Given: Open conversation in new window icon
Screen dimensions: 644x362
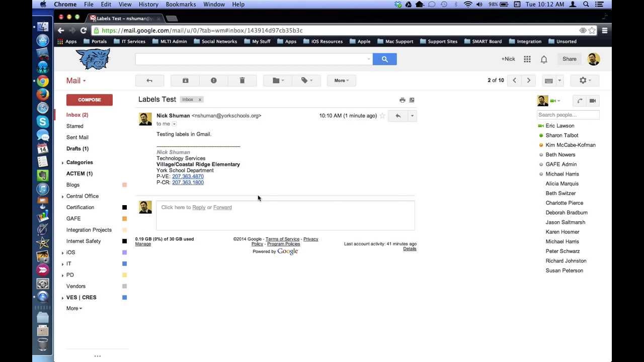Looking at the screenshot, I should (412, 100).
